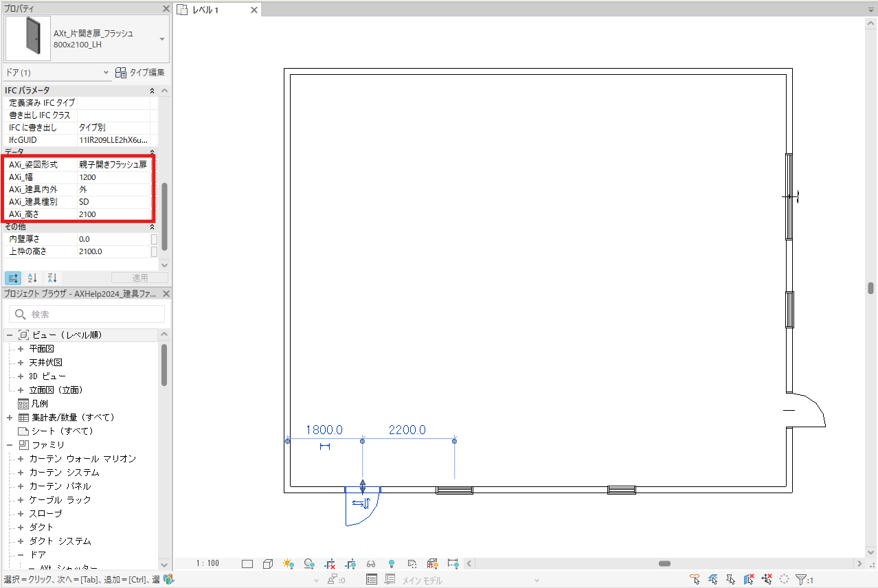Show or hide crop region icon
The image size is (878, 588).
tap(350, 564)
